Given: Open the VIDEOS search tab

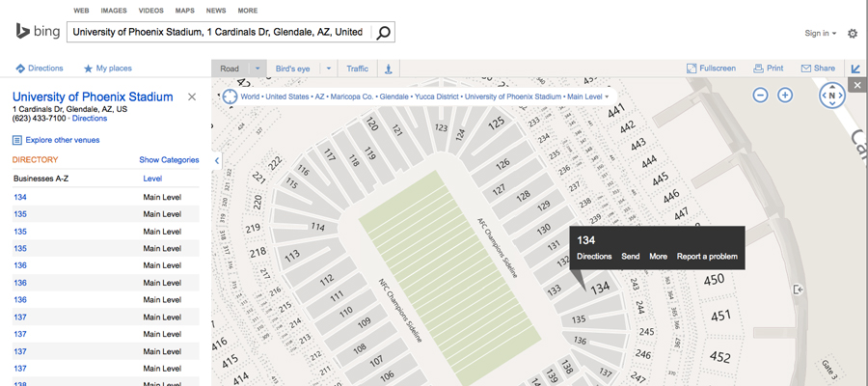Looking at the screenshot, I should pyautogui.click(x=151, y=11).
